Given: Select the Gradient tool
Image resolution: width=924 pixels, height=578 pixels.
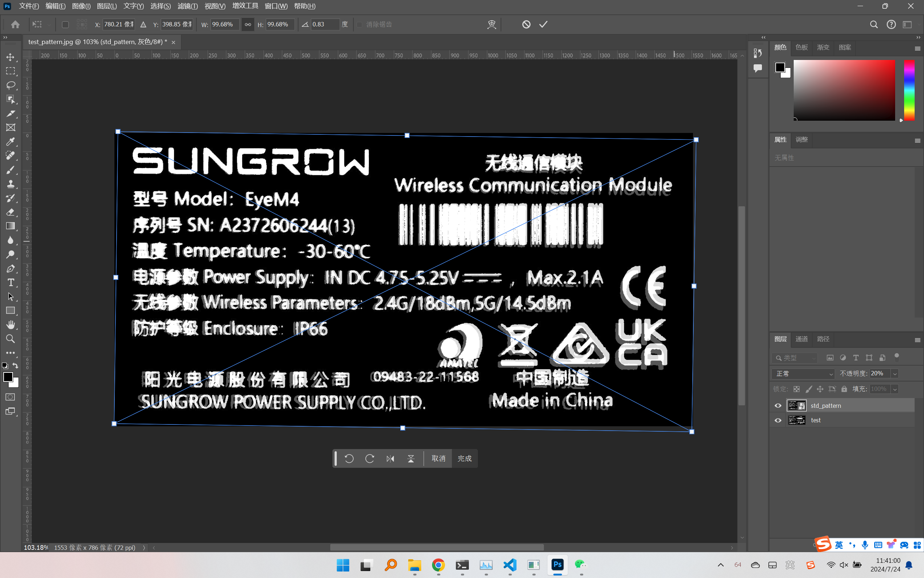Looking at the screenshot, I should [x=11, y=226].
